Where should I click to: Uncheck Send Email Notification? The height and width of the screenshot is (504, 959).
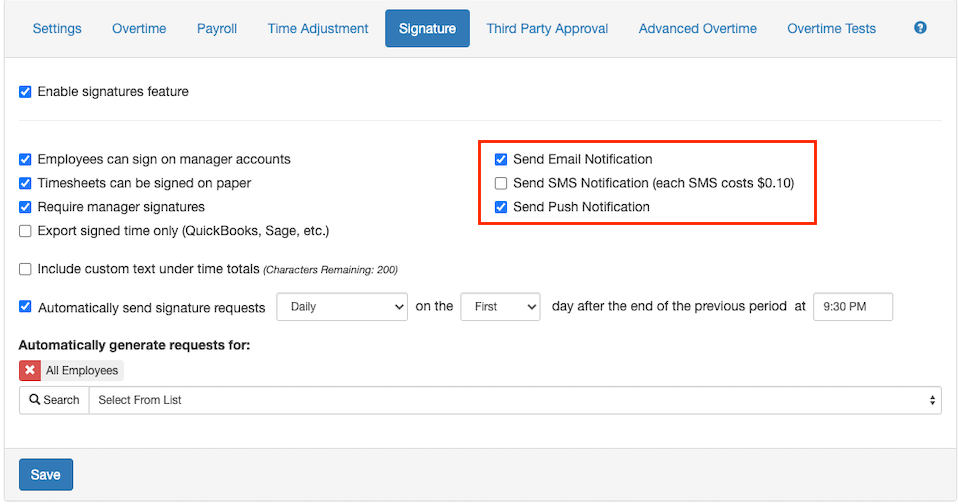click(501, 159)
